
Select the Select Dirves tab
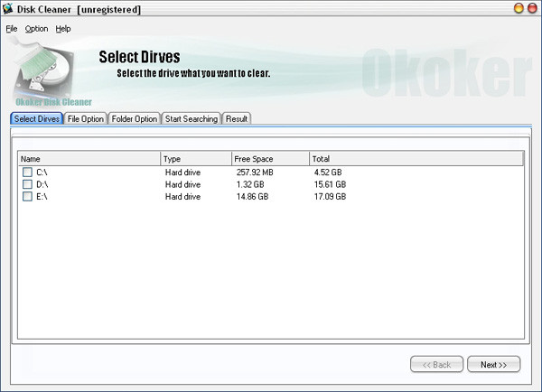[x=37, y=118]
